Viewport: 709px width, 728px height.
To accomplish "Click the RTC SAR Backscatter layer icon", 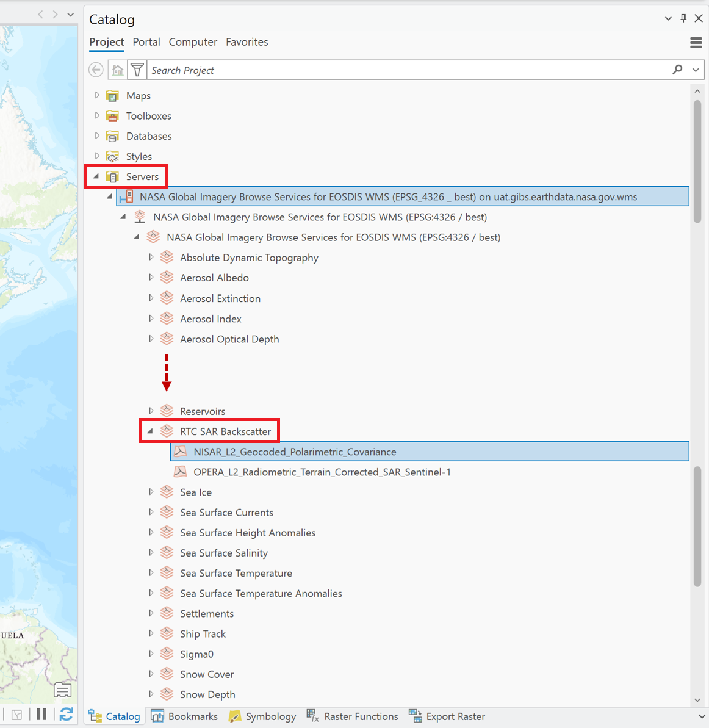I will [x=167, y=431].
